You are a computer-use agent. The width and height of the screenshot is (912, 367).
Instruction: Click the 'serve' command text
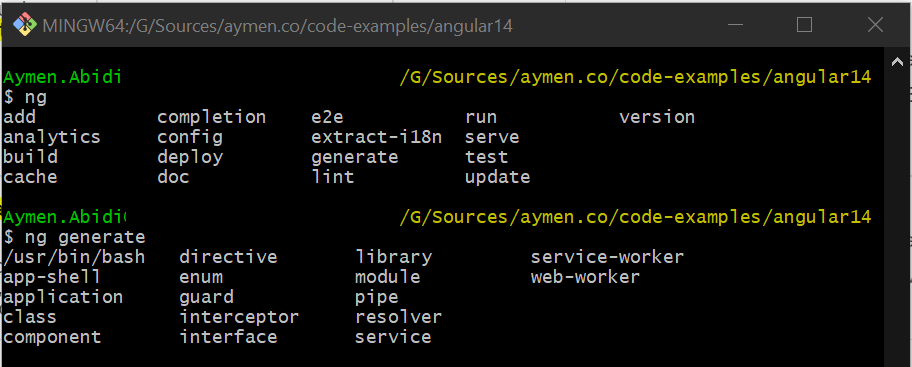492,137
